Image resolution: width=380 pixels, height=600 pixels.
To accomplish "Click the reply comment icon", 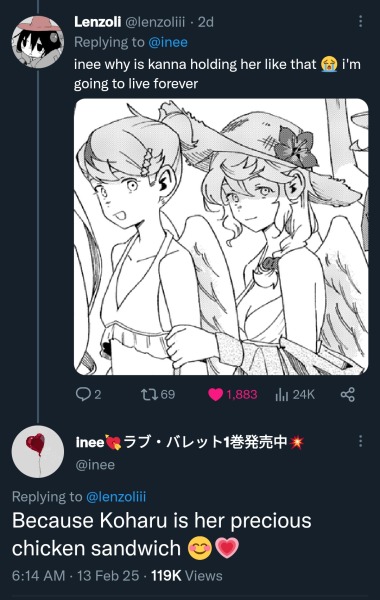I will click(82, 394).
